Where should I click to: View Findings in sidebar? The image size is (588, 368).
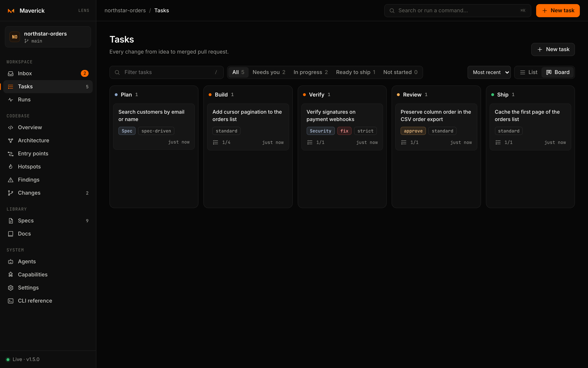click(48, 180)
